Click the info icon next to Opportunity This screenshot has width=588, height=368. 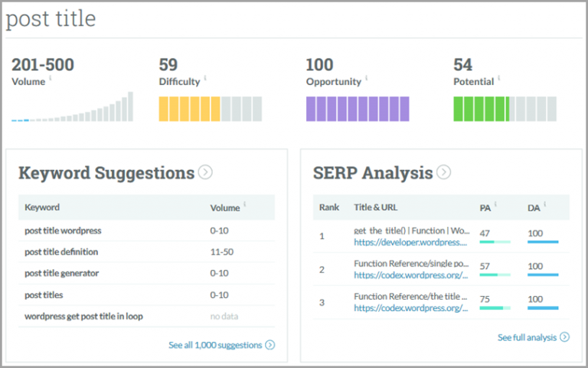point(367,79)
